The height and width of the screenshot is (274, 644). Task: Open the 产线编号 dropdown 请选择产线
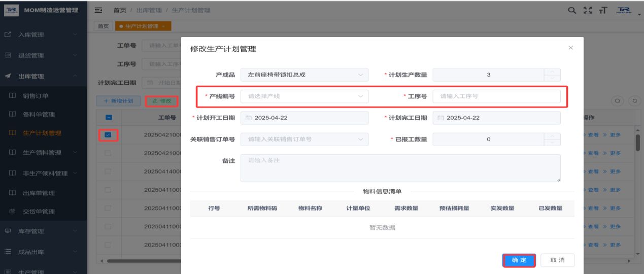point(304,96)
